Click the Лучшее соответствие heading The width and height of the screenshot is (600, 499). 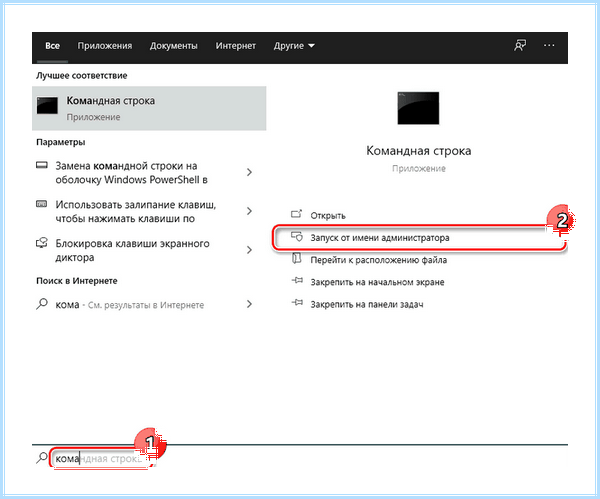[82, 75]
